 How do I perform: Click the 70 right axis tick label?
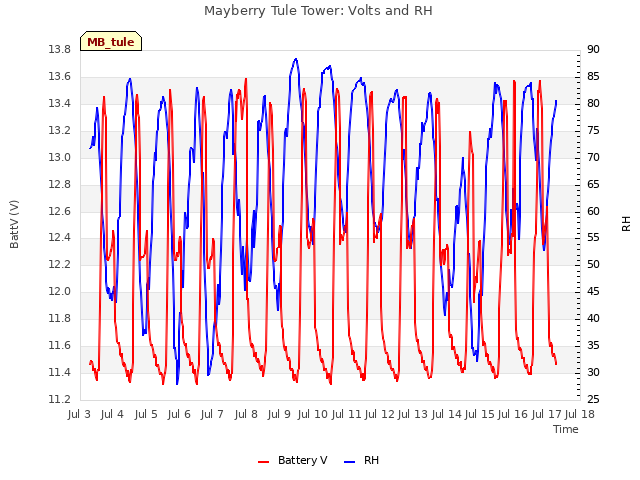click(593, 158)
